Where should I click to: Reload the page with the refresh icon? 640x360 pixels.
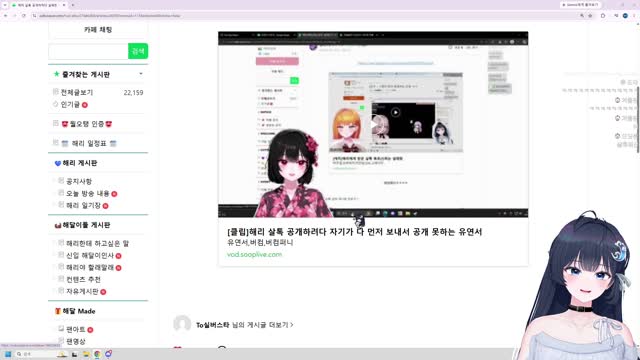point(24,16)
